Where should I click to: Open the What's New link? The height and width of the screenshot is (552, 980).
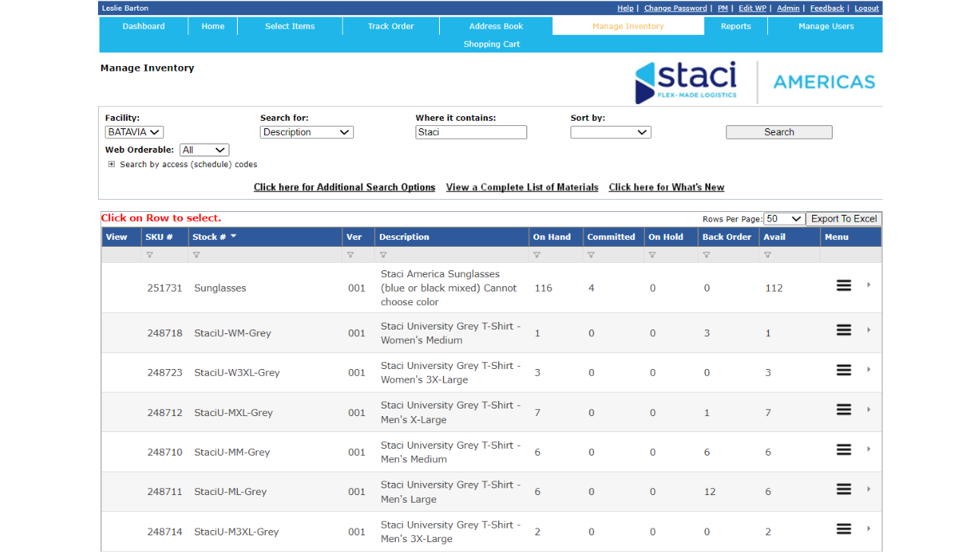point(666,187)
